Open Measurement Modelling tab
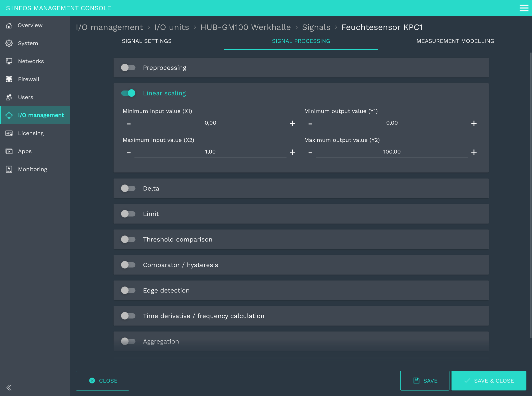Image resolution: width=532 pixels, height=396 pixels. [455, 41]
